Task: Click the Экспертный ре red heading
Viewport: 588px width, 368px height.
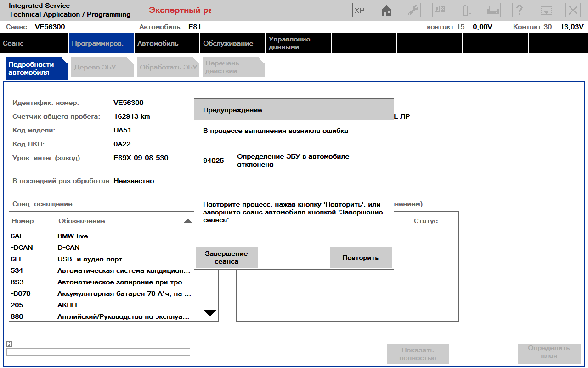Action: [180, 11]
